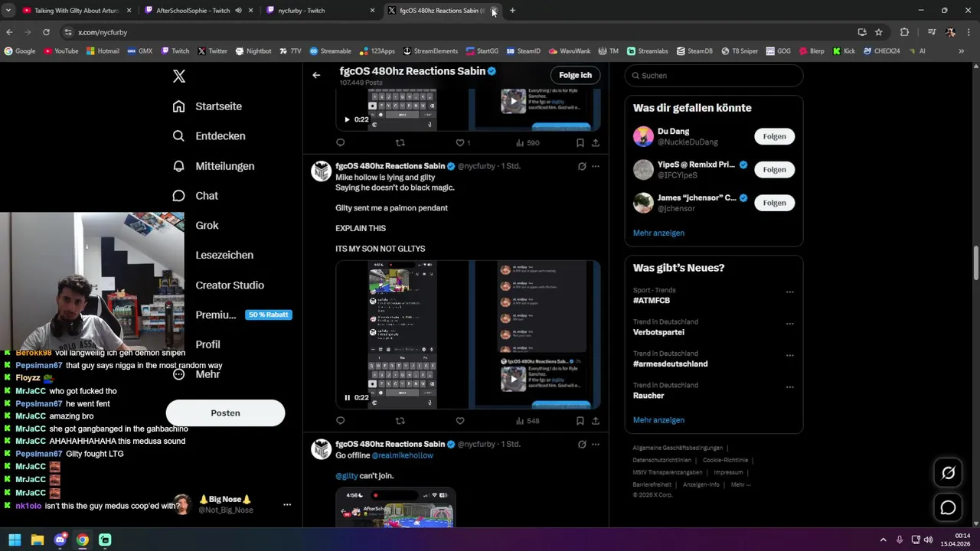Open the #ATMFCB trend
This screenshot has height=551, width=980.
(652, 301)
